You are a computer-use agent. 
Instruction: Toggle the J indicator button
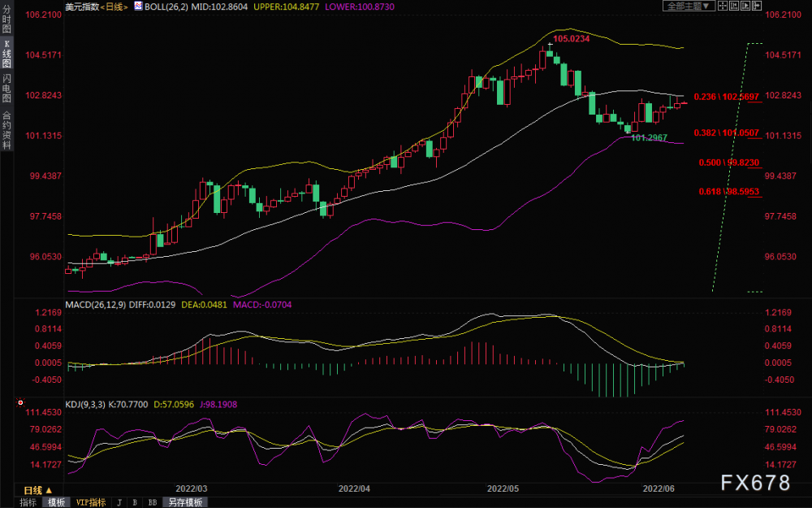point(119,502)
